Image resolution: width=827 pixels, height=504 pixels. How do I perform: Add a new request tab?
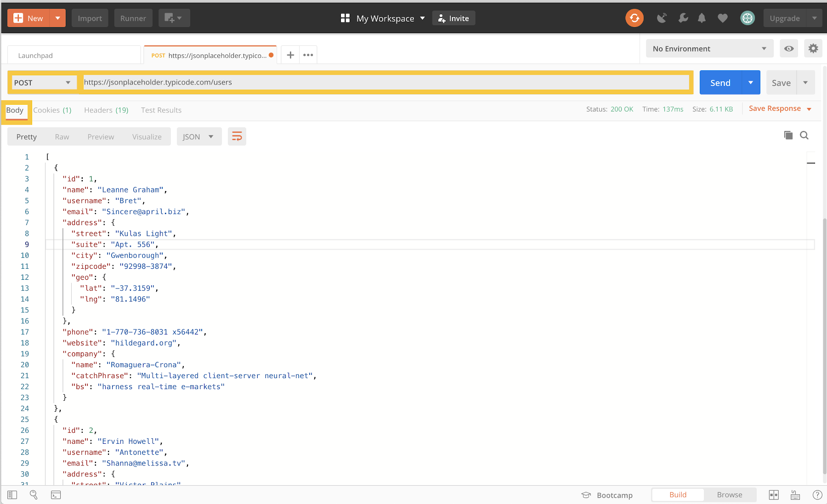click(x=290, y=55)
